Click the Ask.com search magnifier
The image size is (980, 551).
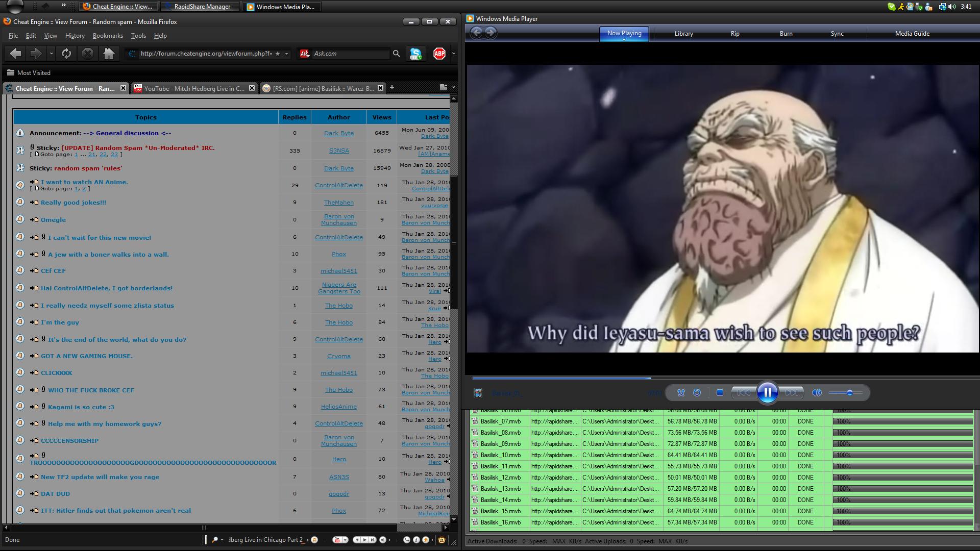point(396,54)
